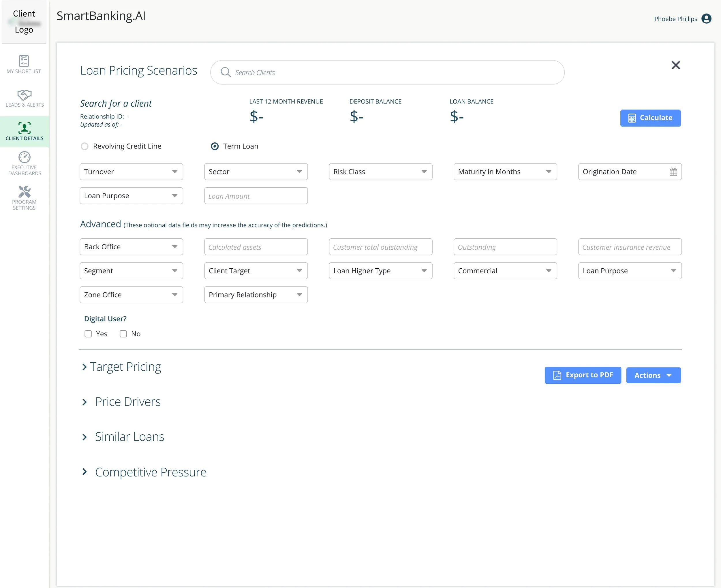This screenshot has width=721, height=588.
Task: Click Export to PDF button
Action: 583,375
